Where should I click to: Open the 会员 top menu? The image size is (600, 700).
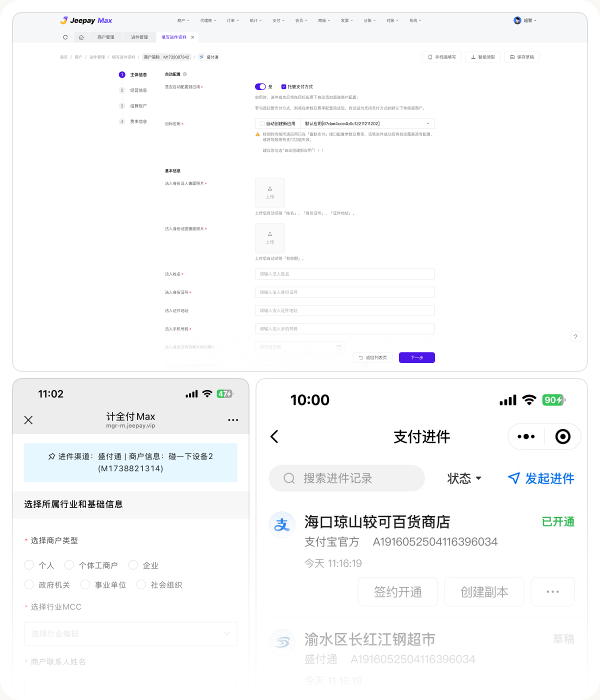pyautogui.click(x=301, y=20)
